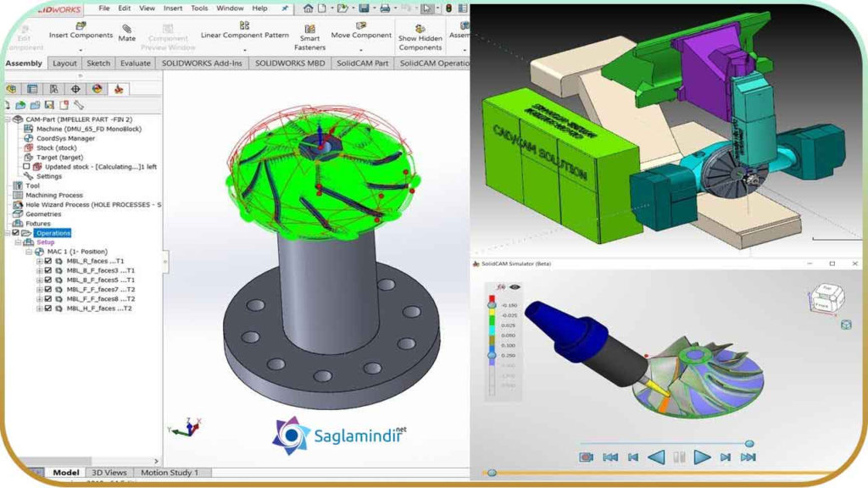
Task: Uncheck MBL_F_F_faces7 operation checkbox
Action: coord(48,290)
